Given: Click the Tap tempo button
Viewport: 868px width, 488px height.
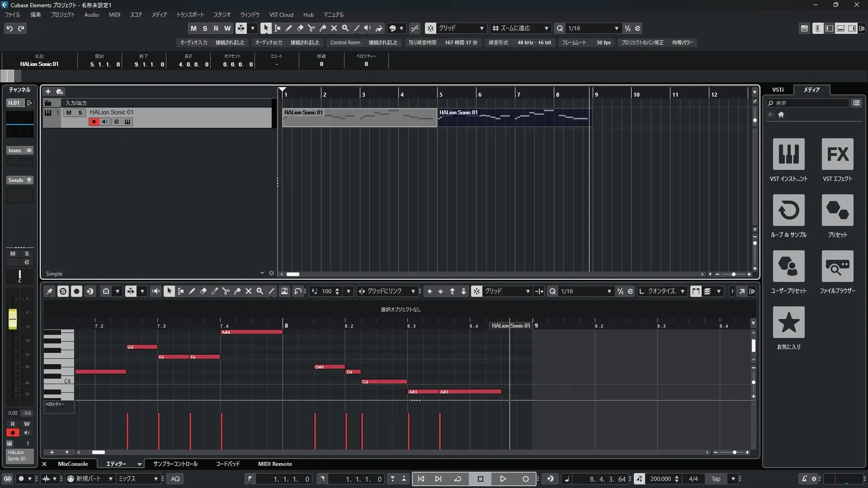Looking at the screenshot, I should 716,479.
